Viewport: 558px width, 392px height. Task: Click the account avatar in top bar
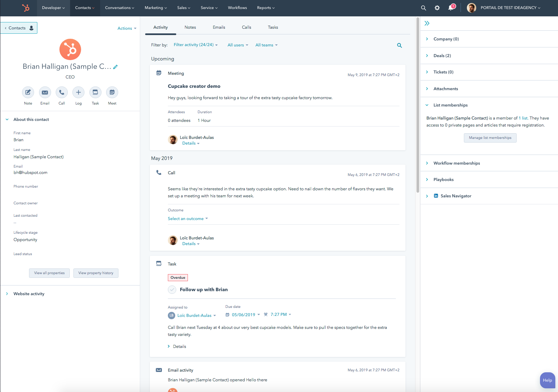(x=472, y=8)
